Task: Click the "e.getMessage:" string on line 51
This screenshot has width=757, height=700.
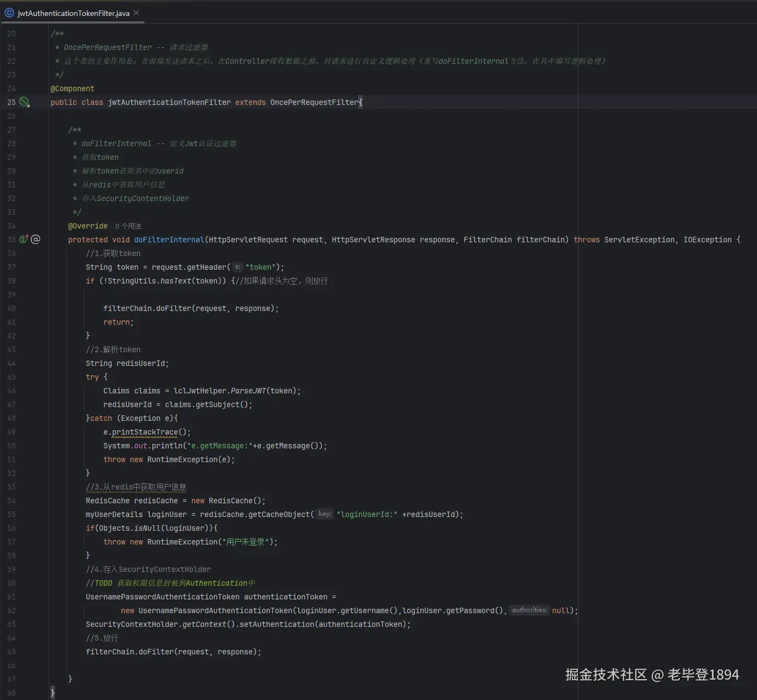Action: [x=220, y=446]
